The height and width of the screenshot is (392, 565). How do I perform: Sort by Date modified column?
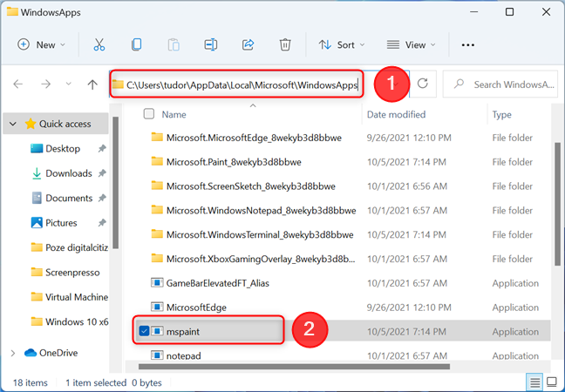[x=396, y=114]
